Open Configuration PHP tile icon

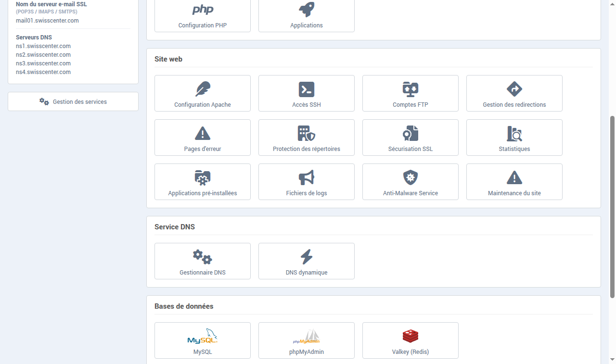(203, 10)
